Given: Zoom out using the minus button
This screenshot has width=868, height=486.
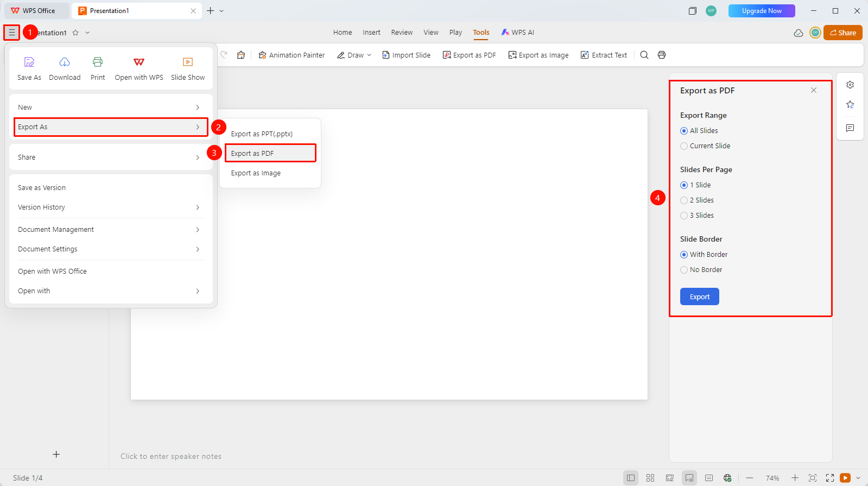Looking at the screenshot, I should (x=750, y=478).
